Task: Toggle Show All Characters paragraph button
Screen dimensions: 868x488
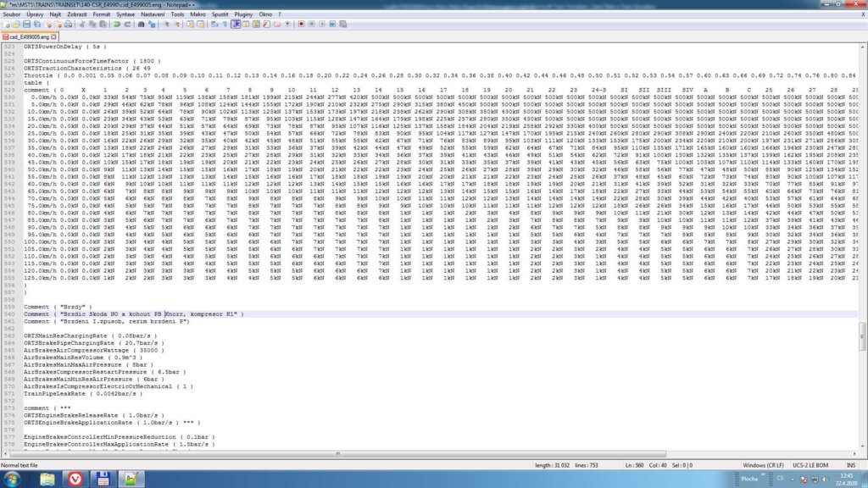Action: (225, 25)
